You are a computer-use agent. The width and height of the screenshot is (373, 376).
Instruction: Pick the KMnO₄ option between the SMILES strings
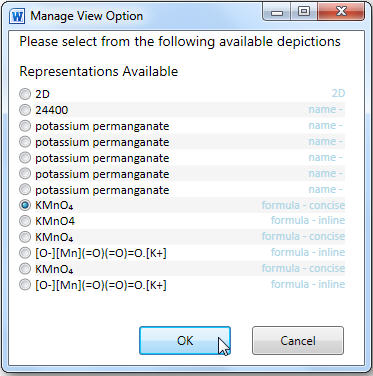(x=25, y=269)
